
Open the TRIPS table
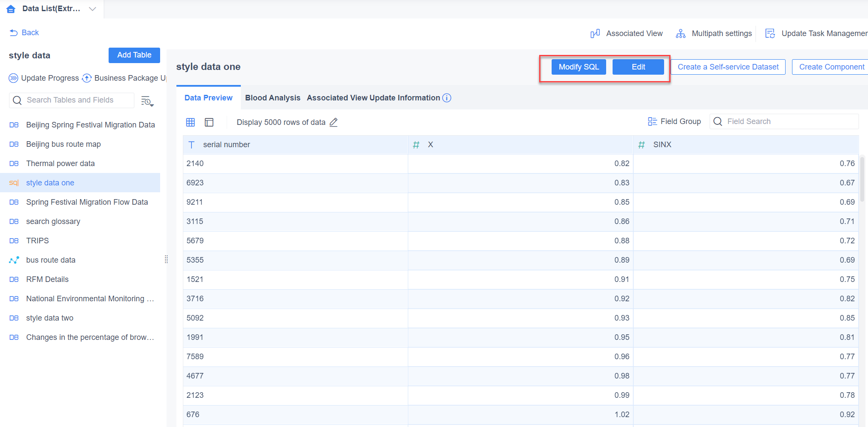pyautogui.click(x=80, y=241)
